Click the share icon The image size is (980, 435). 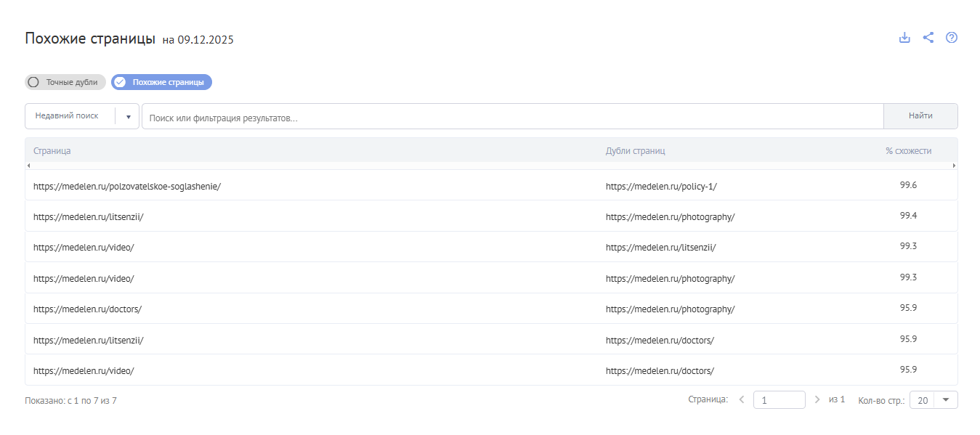pos(928,38)
